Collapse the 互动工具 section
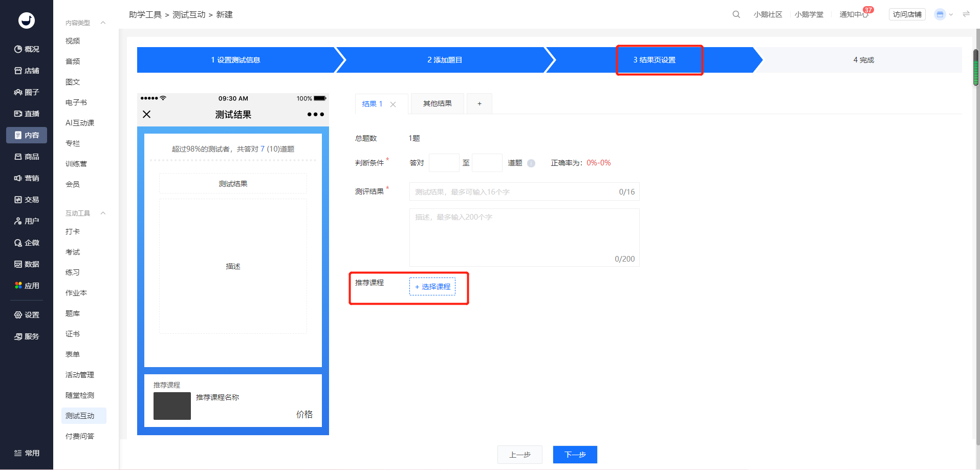Screen dimensions: 980x470 (103, 213)
